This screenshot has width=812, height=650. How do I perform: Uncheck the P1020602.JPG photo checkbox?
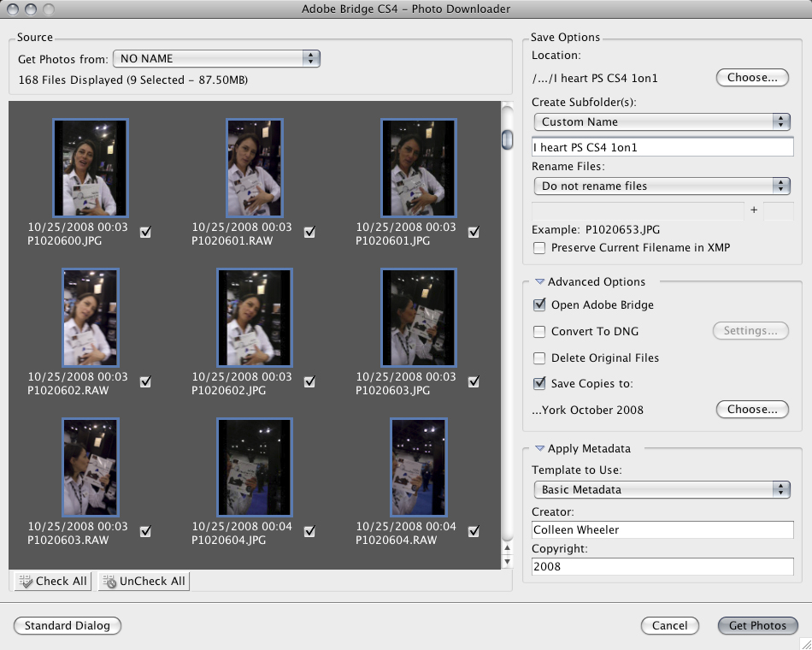309,382
